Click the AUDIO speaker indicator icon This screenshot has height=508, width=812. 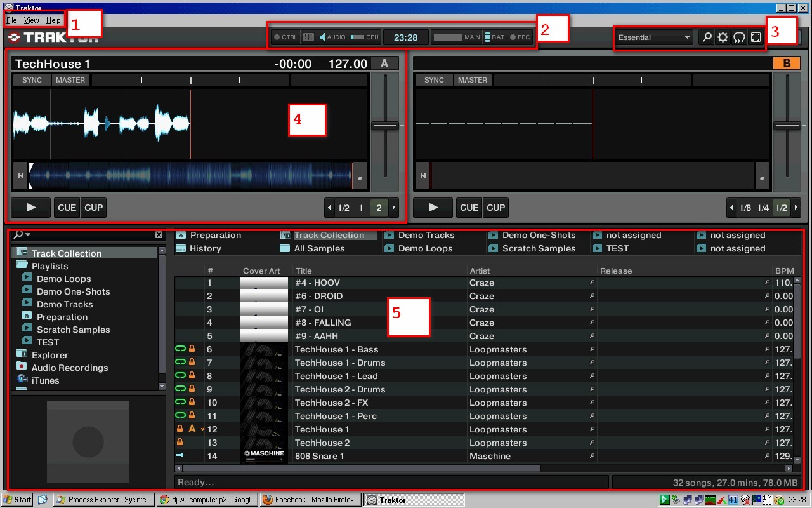pos(323,37)
